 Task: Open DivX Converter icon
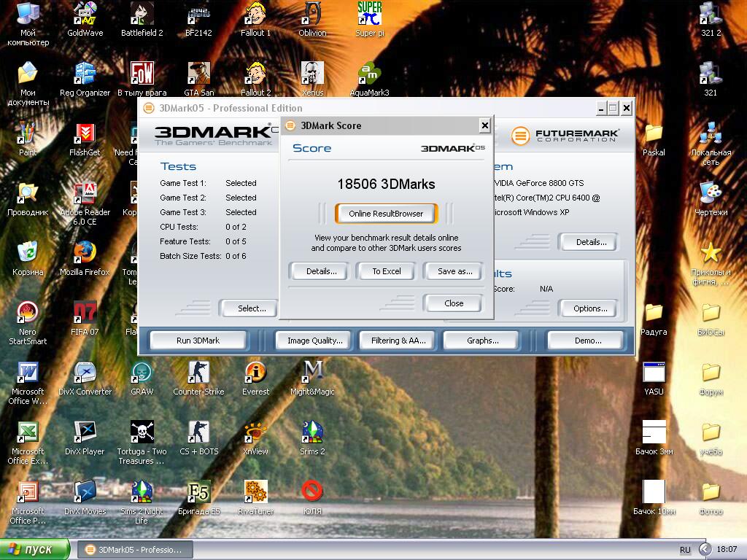85,379
